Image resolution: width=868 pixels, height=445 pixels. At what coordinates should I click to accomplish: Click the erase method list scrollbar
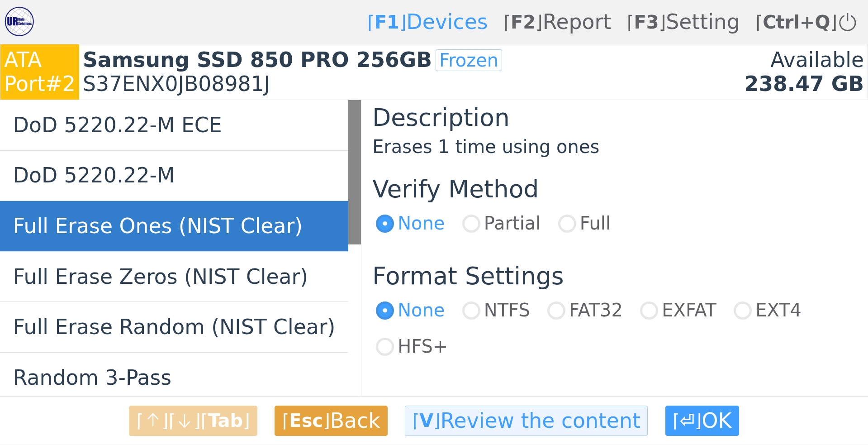click(x=355, y=172)
